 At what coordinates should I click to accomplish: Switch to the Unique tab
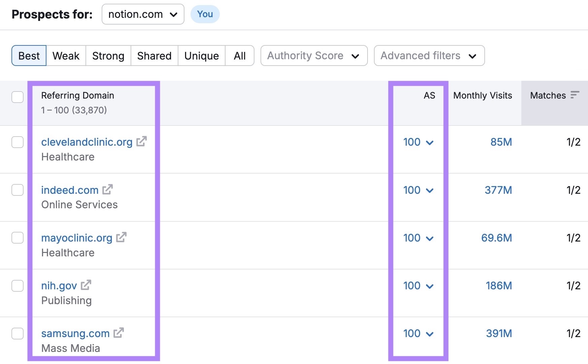coord(201,56)
